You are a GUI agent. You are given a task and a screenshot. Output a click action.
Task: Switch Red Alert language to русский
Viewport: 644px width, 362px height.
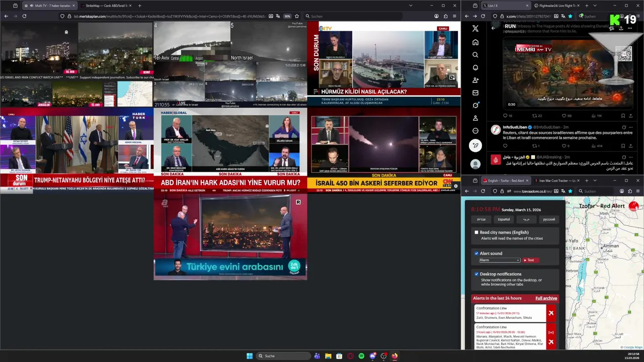click(x=549, y=219)
